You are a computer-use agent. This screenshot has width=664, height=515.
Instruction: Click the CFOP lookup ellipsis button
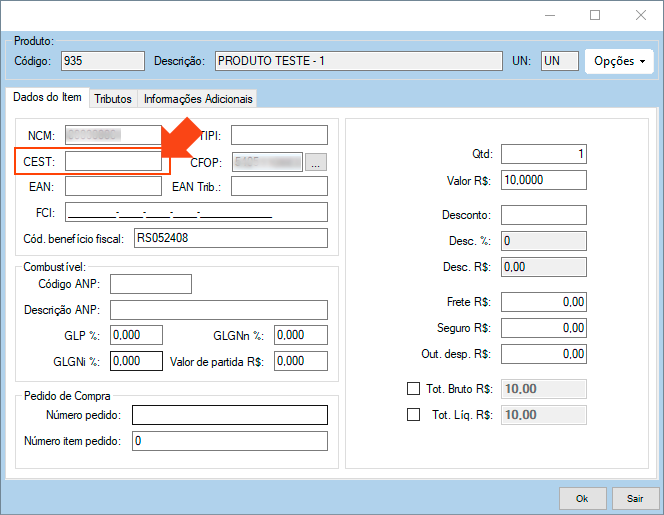point(316,161)
